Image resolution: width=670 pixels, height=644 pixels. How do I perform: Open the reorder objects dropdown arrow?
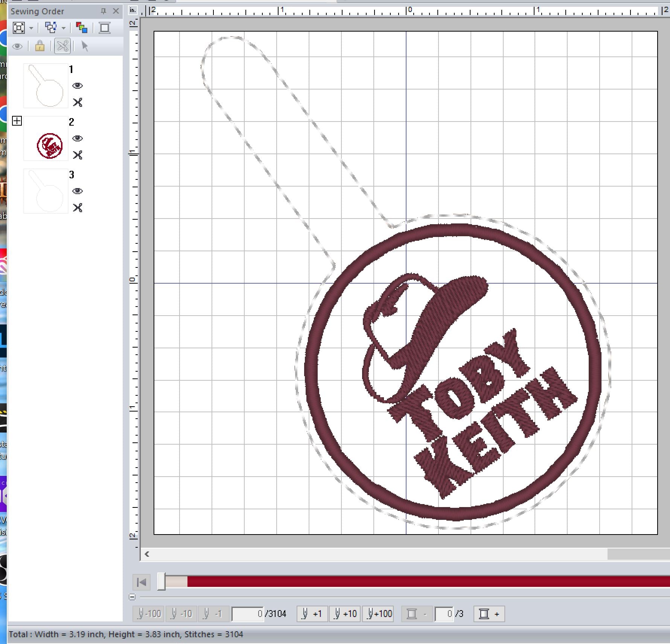pyautogui.click(x=64, y=28)
